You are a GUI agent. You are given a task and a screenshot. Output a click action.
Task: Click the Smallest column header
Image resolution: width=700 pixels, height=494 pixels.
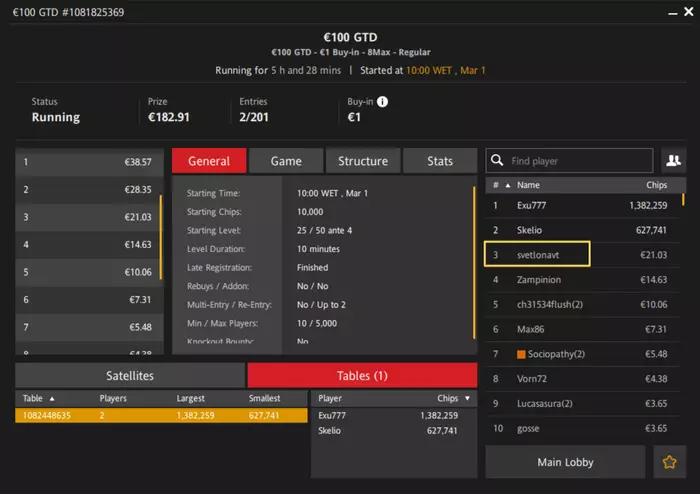click(264, 398)
